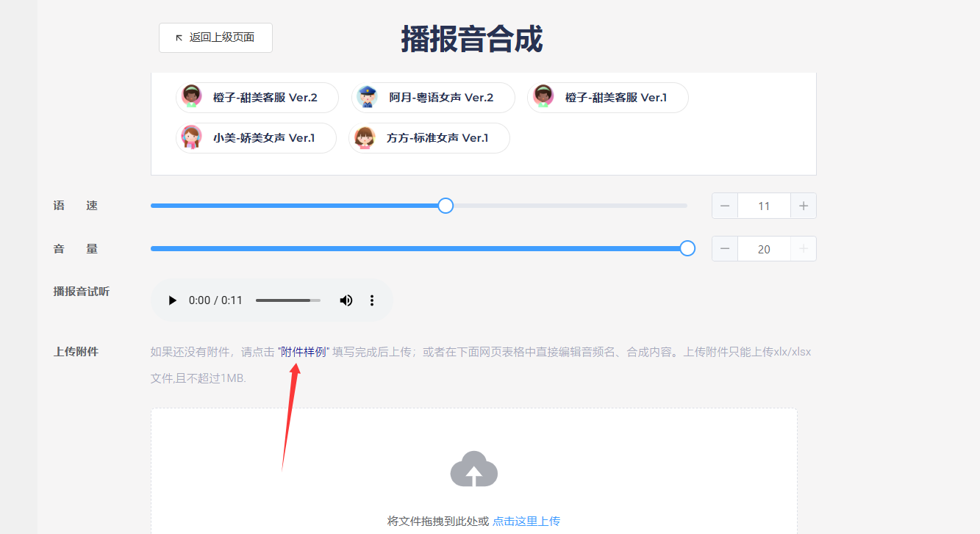Click the back arrow icon in 返回上级页面
Image resolution: width=980 pixels, height=534 pixels.
click(179, 37)
